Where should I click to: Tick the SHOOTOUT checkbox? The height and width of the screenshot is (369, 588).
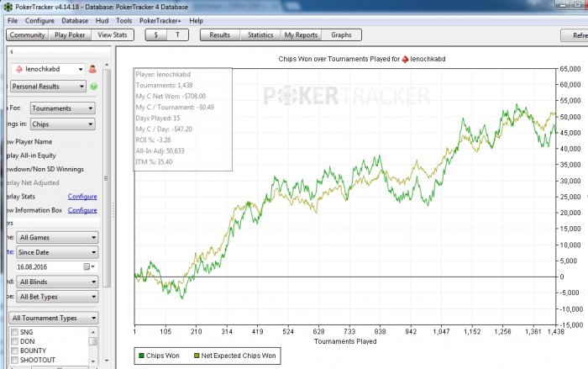(x=14, y=361)
